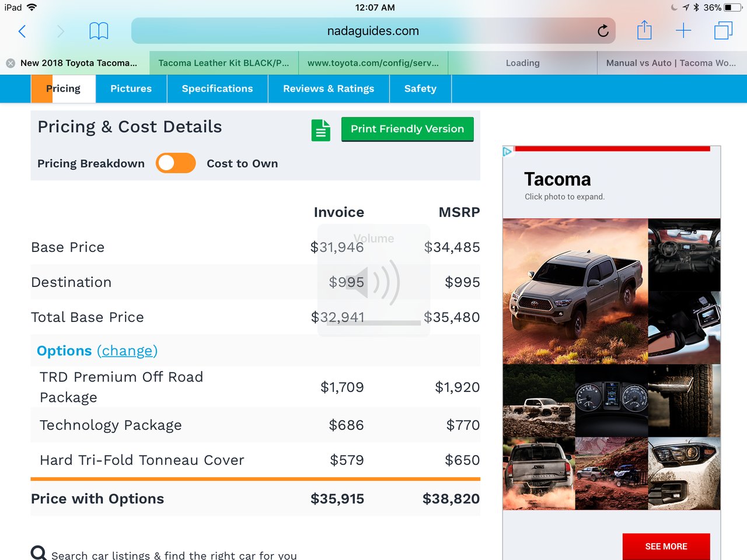Expand the Tacoma interior dashboard photo
Image resolution: width=747 pixels, height=560 pixels.
[685, 254]
